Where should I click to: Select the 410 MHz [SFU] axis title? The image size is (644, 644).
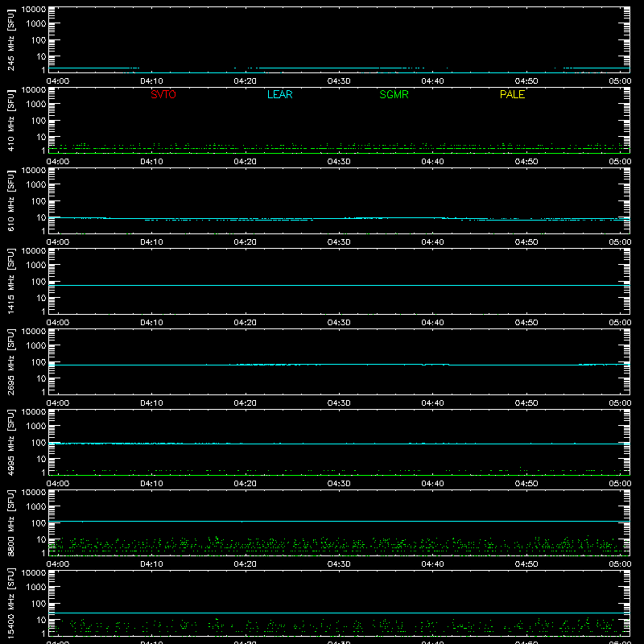pos(10,120)
